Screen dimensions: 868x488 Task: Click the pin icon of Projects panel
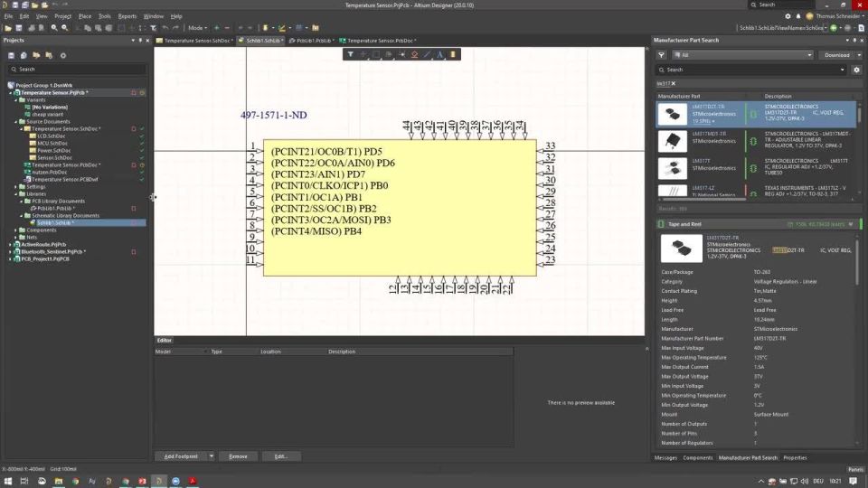click(140, 41)
